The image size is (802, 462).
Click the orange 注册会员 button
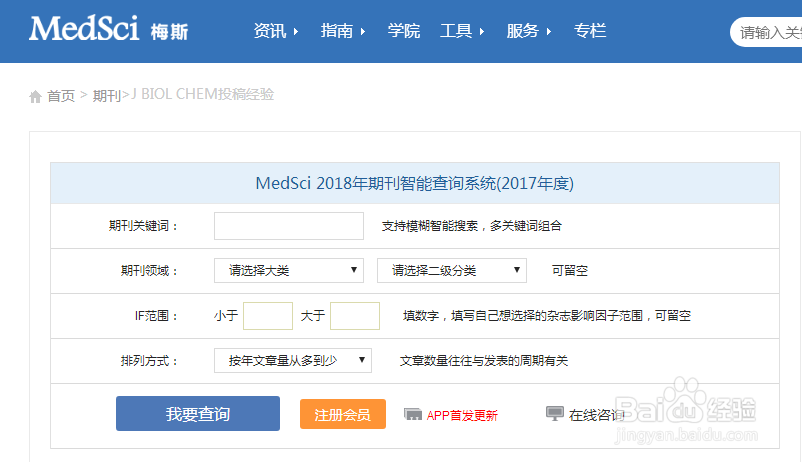[x=343, y=414]
